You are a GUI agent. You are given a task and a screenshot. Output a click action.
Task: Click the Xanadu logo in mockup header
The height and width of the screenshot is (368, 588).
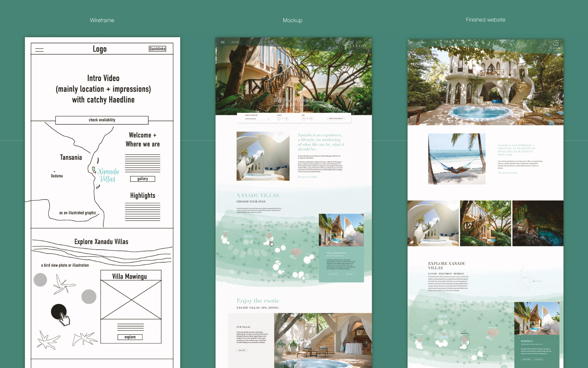pos(356,46)
